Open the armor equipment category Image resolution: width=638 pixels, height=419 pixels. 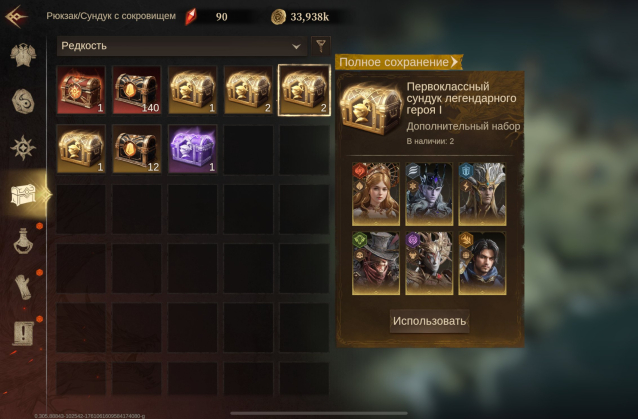[23, 55]
